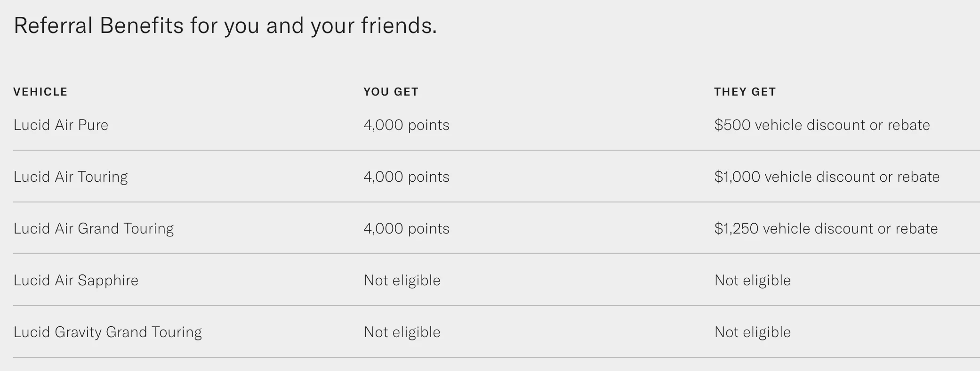
Task: Click Sapphire's They Get Not eligible cell
Action: tap(753, 280)
